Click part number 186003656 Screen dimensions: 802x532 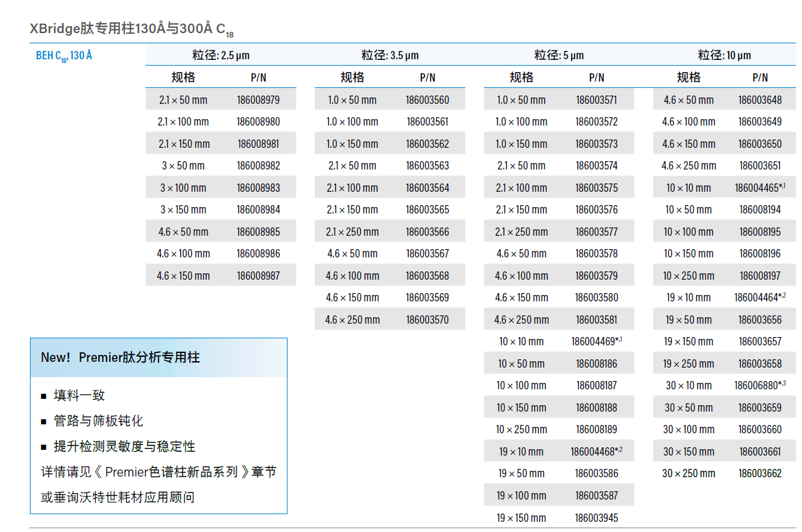pos(760,320)
